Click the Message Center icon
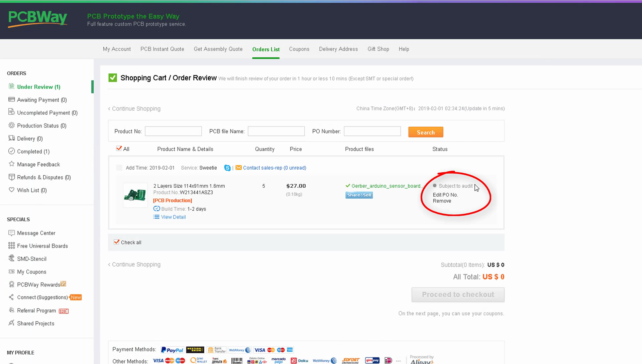 tap(12, 233)
